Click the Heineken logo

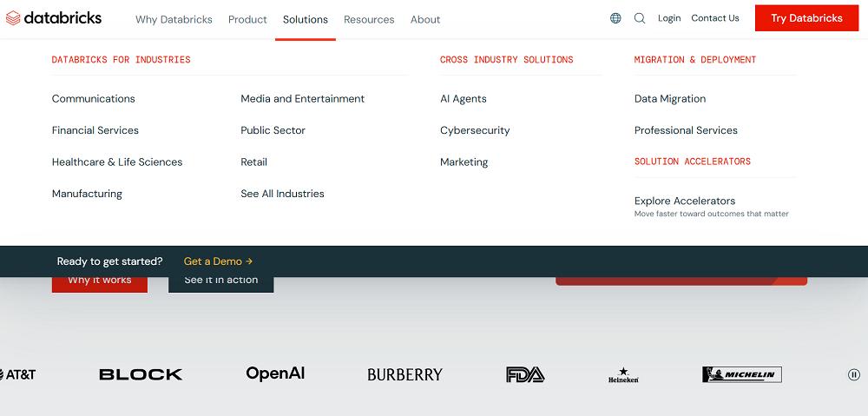click(x=623, y=375)
